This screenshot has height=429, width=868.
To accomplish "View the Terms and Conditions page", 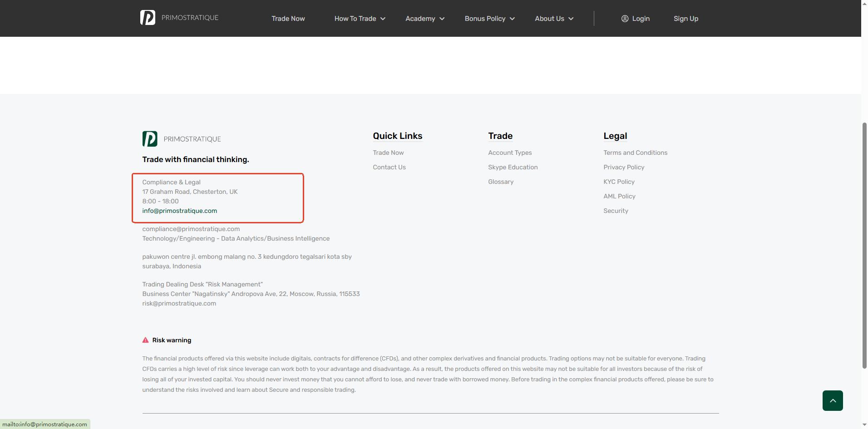I will pyautogui.click(x=635, y=153).
